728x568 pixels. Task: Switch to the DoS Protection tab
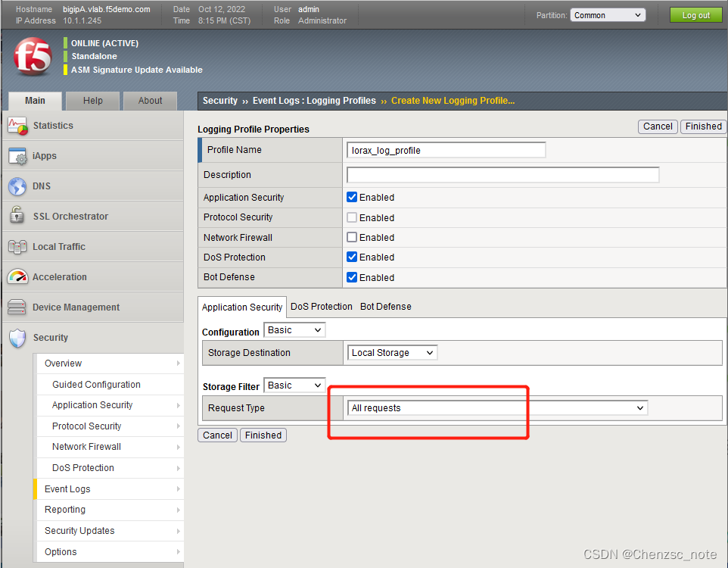[x=321, y=306]
